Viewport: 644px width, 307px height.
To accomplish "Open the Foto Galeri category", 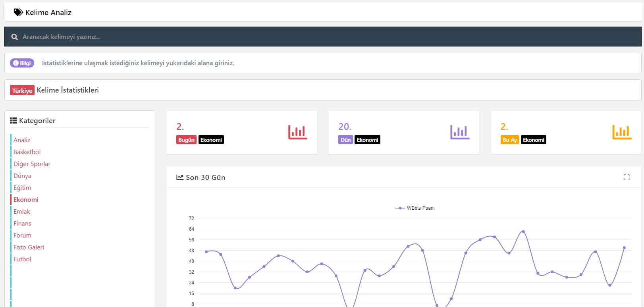I will 29,247.
